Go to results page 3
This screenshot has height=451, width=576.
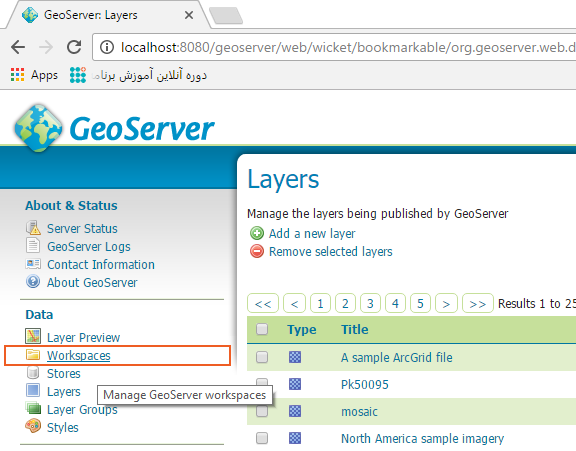point(370,303)
